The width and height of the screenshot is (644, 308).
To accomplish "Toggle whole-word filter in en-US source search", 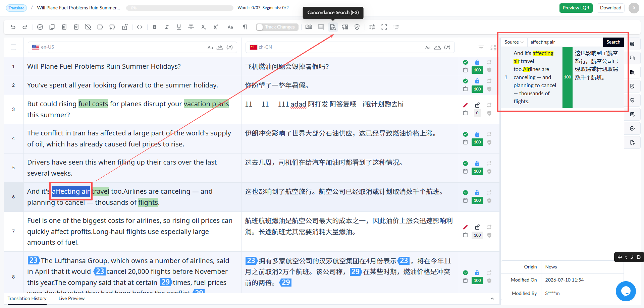I will tap(220, 48).
